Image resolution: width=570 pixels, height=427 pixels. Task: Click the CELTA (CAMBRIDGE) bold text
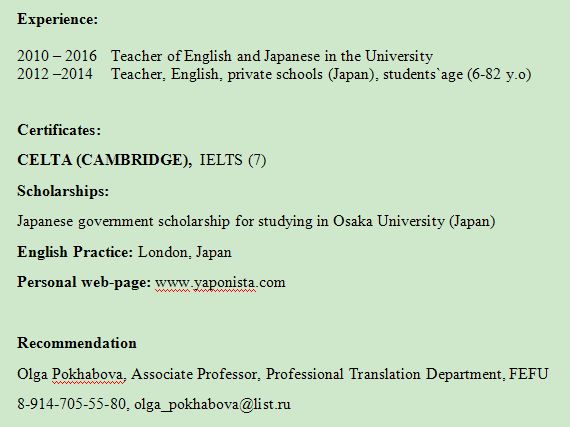(x=104, y=160)
